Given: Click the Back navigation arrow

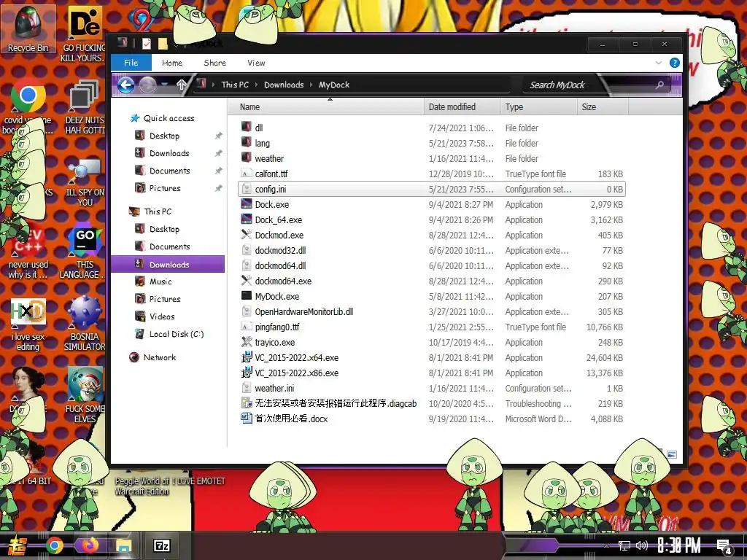Looking at the screenshot, I should (125, 85).
